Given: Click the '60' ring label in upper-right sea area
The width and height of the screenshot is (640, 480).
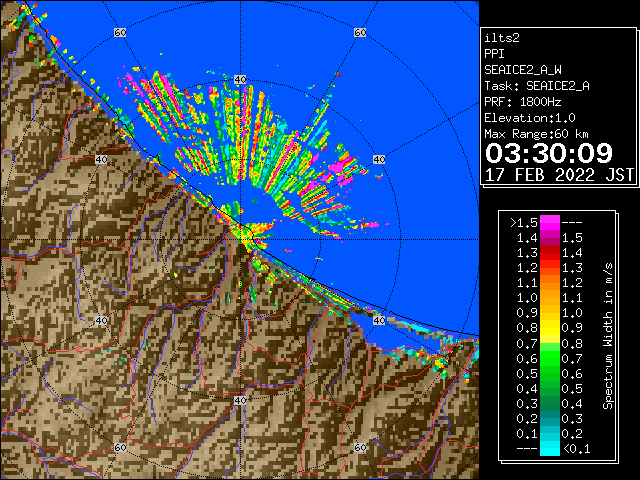Looking at the screenshot, I should 360,32.
